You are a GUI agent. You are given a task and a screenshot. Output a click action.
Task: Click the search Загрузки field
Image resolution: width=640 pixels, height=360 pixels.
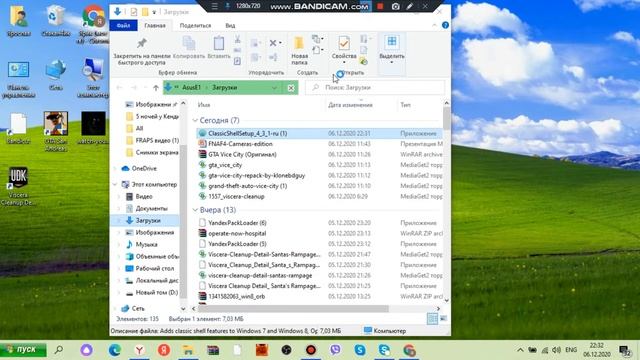(375, 88)
